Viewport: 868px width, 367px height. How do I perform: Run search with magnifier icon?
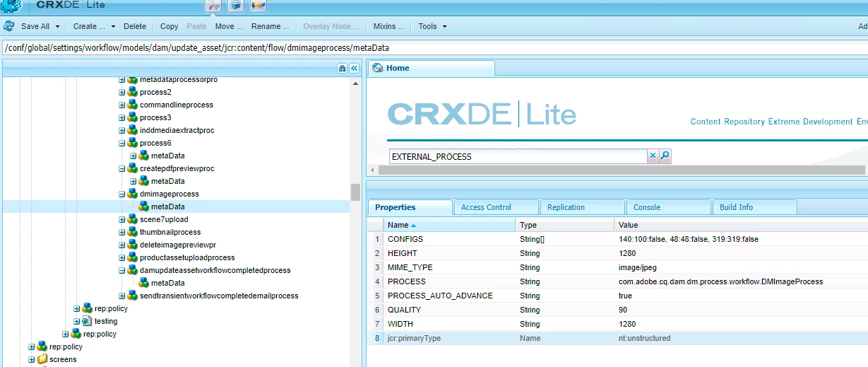(x=665, y=156)
